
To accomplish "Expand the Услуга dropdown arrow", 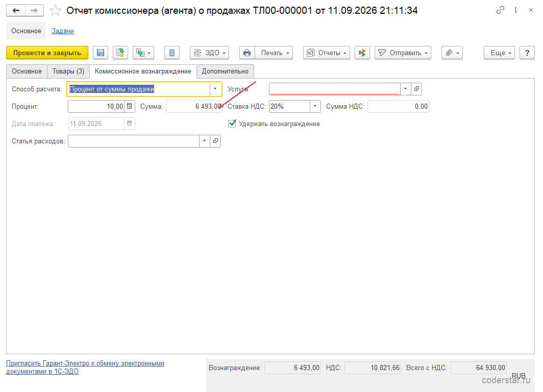I will (406, 89).
